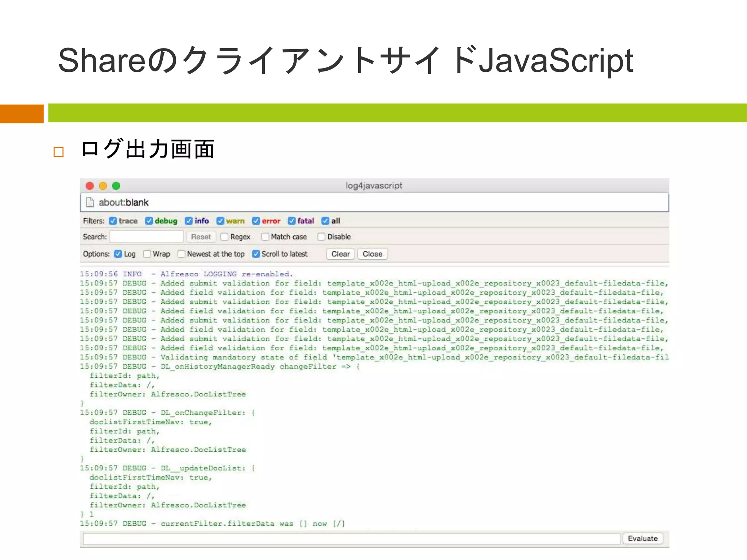Image resolution: width=747 pixels, height=560 pixels.
Task: Click the Close console button
Action: click(x=372, y=254)
